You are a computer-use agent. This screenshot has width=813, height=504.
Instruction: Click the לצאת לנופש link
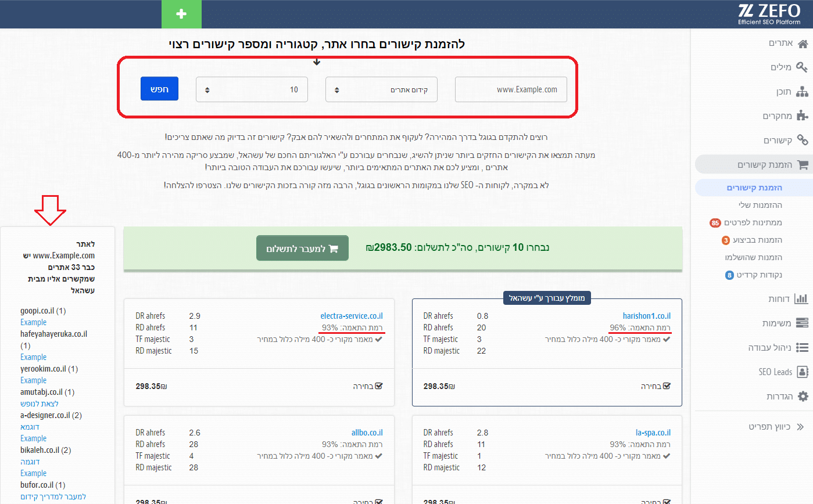pyautogui.click(x=40, y=404)
